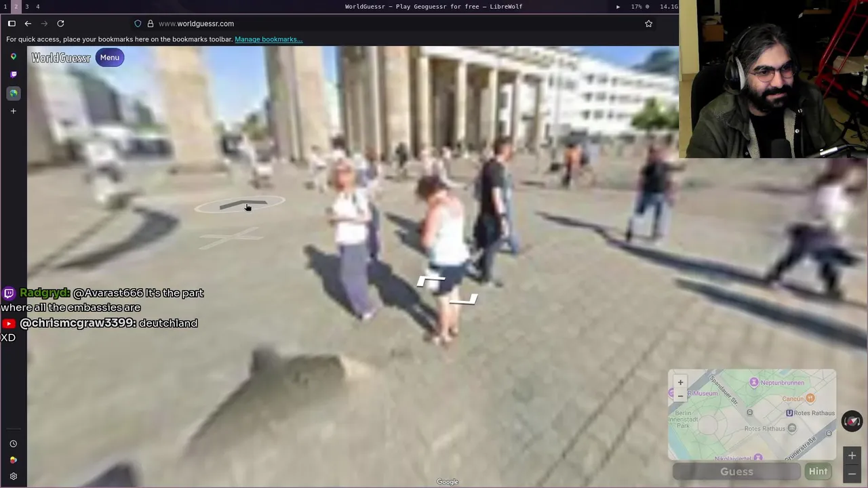Image resolution: width=868 pixels, height=488 pixels.
Task: Zoom out street view with dark minus button
Action: pyautogui.click(x=852, y=474)
